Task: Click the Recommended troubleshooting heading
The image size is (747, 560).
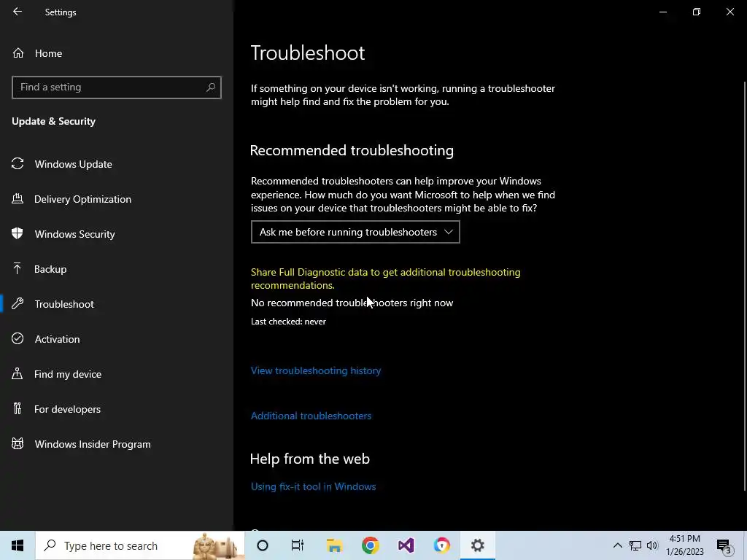Action: [352, 150]
